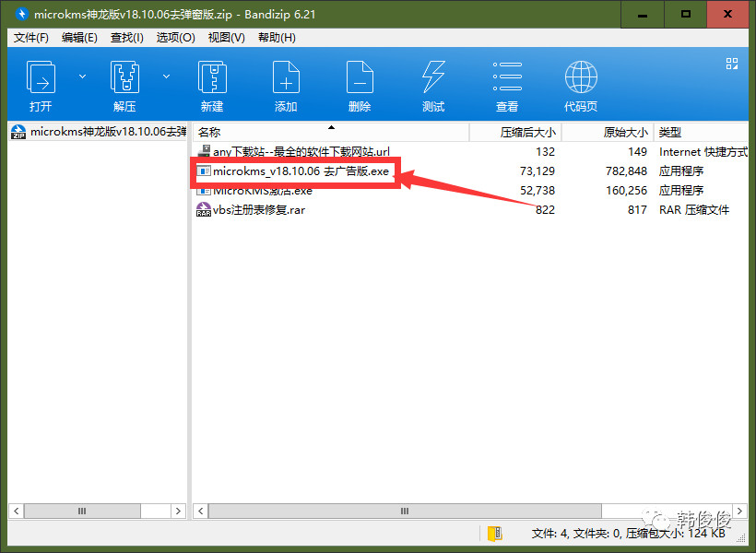
Task: Click the left pane horizontal scrollbar
Action: 97,510
